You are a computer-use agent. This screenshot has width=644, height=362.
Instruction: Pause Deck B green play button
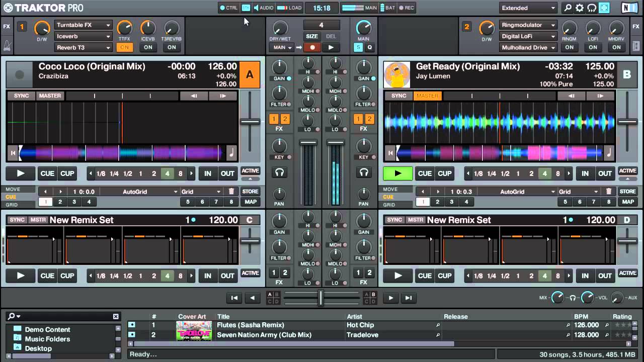tap(397, 173)
